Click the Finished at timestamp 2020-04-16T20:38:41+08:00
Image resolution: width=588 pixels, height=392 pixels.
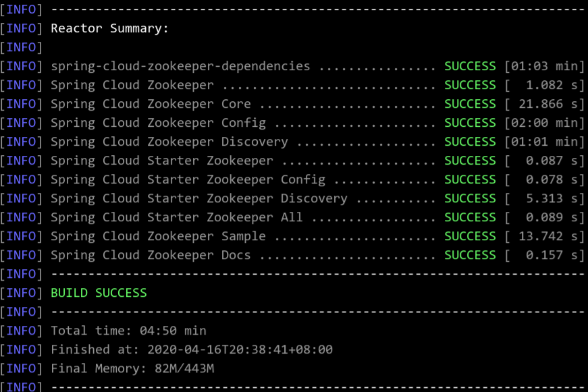coord(240,349)
